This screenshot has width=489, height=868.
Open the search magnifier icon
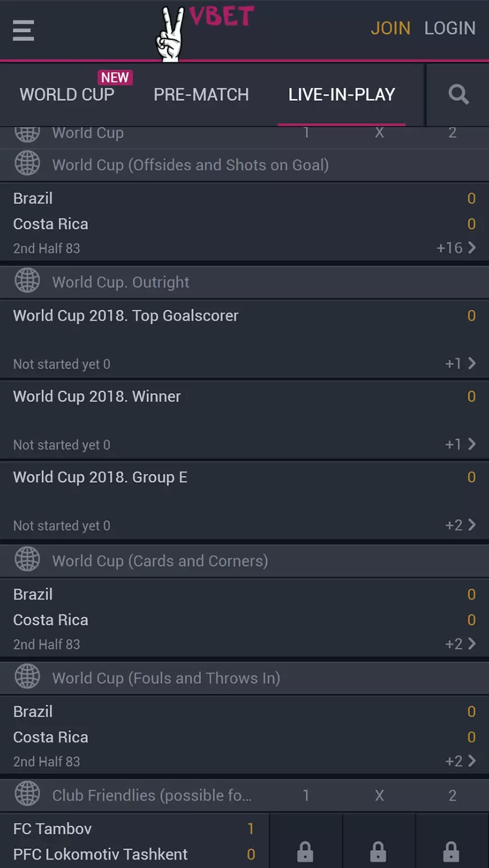click(458, 95)
